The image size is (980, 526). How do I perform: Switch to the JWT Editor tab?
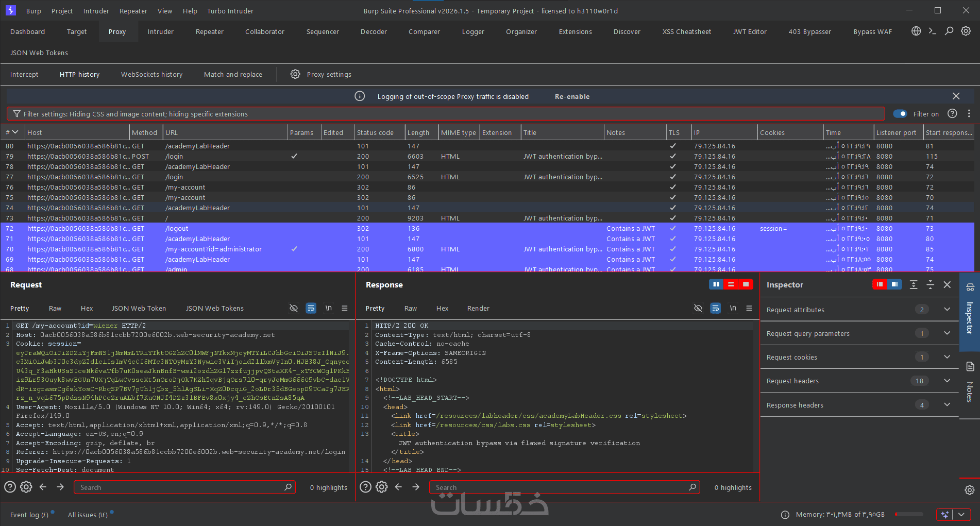pyautogui.click(x=750, y=31)
